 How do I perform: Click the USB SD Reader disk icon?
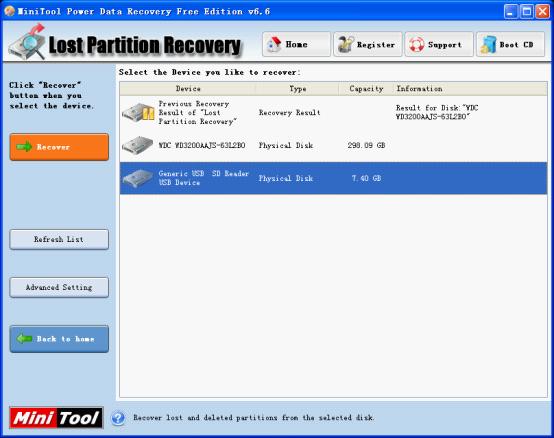coord(137,178)
